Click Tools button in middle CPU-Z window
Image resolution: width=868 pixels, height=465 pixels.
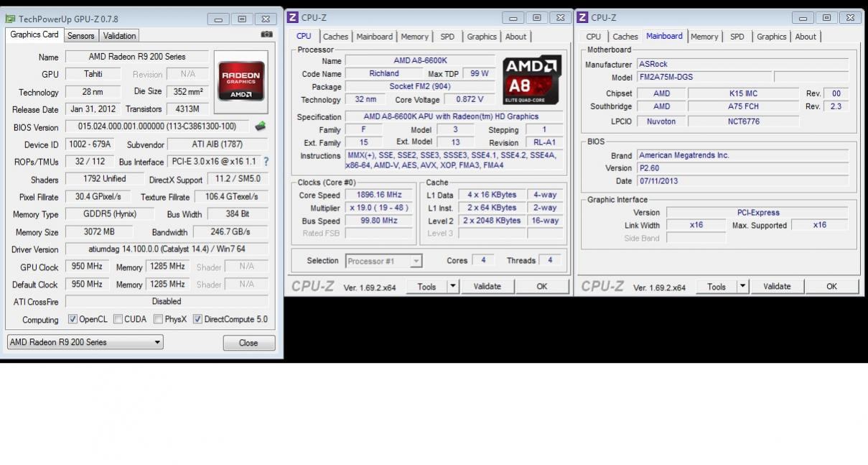pos(426,286)
